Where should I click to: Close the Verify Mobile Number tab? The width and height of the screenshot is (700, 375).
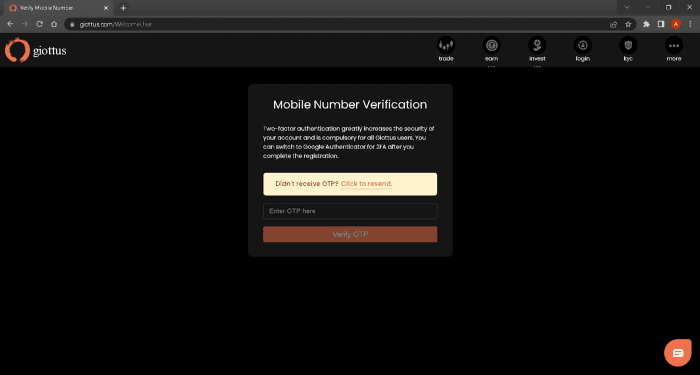[x=106, y=8]
